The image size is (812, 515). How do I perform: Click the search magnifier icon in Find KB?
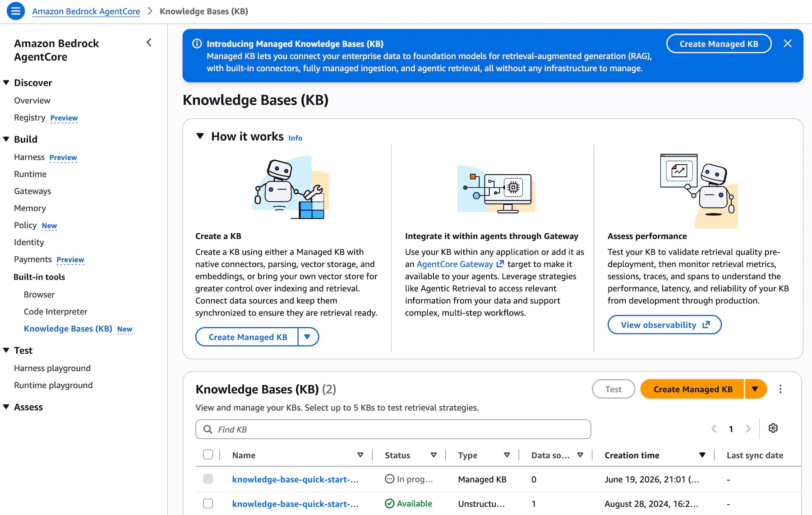point(208,429)
